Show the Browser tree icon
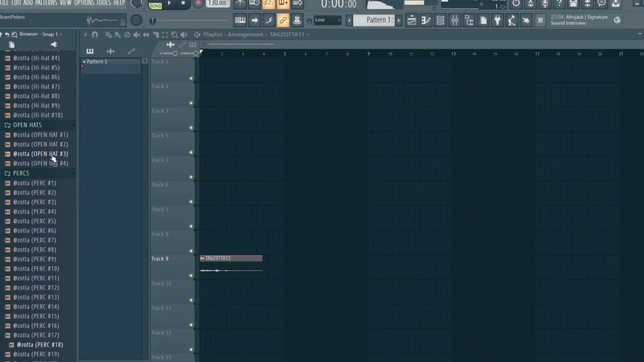 [x=469, y=20]
